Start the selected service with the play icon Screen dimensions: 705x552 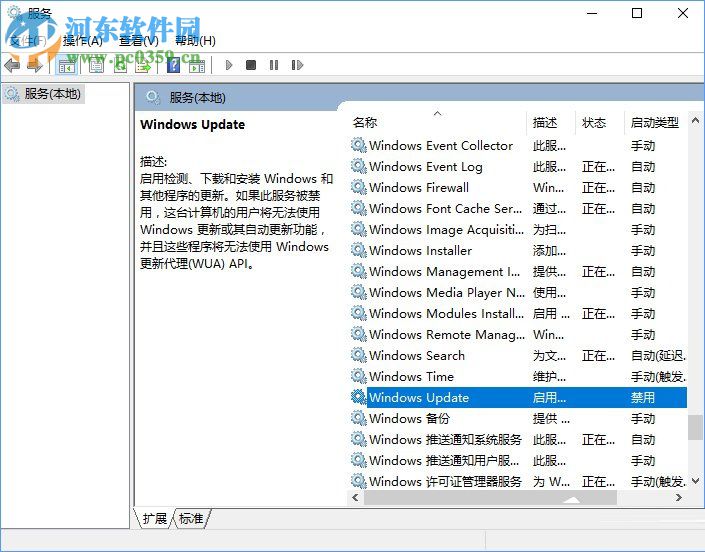pos(228,66)
